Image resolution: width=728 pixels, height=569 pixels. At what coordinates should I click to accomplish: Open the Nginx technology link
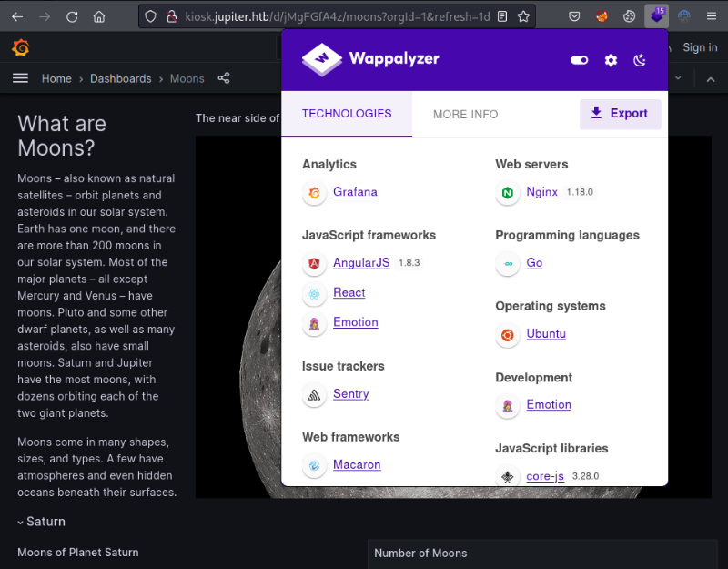tap(541, 192)
